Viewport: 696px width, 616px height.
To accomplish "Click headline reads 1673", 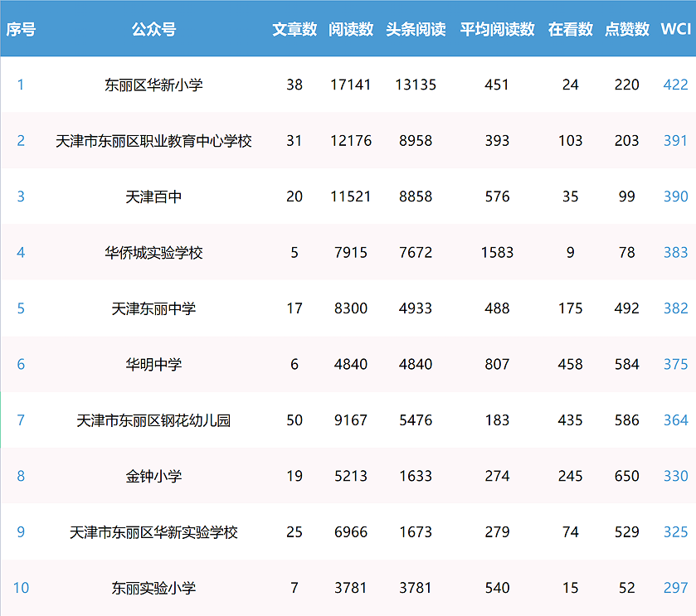I will (416, 532).
